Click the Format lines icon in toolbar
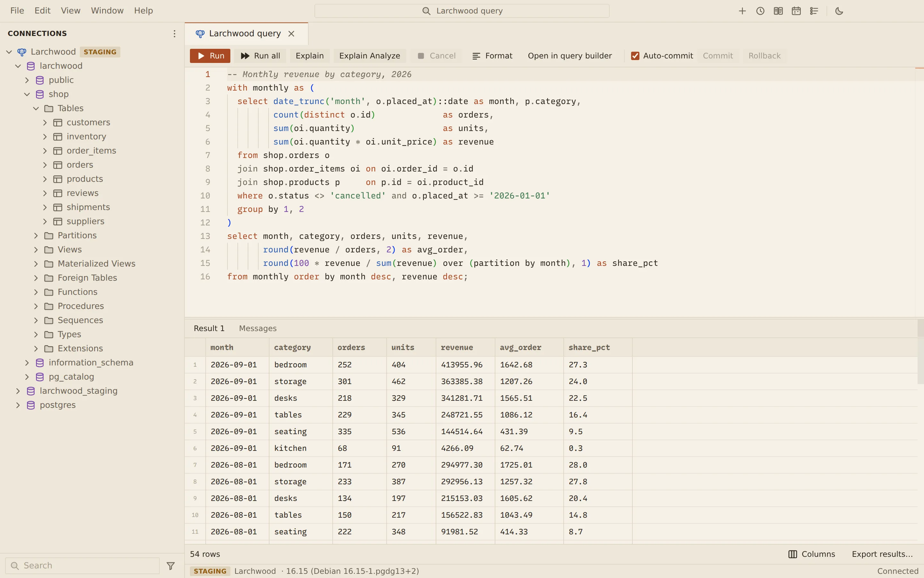Screen dimensions: 924x578 (476, 56)
